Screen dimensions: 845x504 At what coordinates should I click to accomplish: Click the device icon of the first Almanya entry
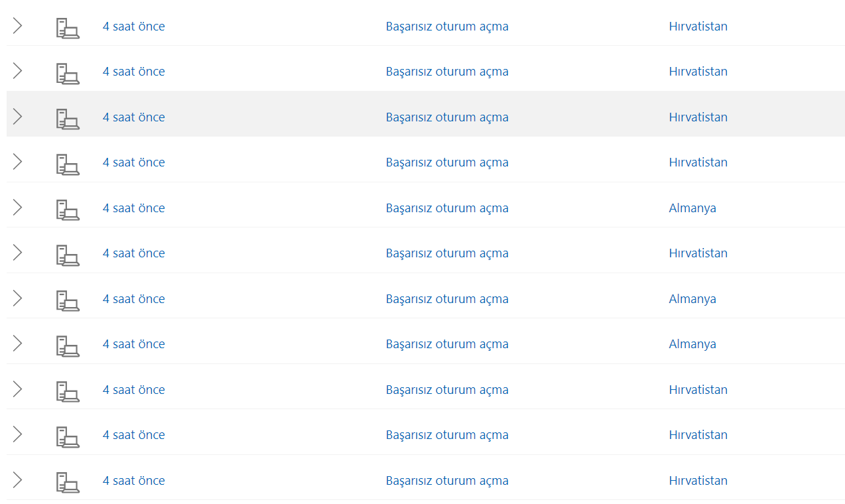click(x=67, y=210)
